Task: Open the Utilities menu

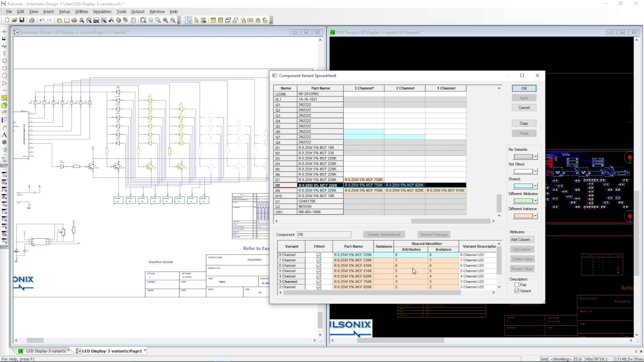Action: pos(81,12)
